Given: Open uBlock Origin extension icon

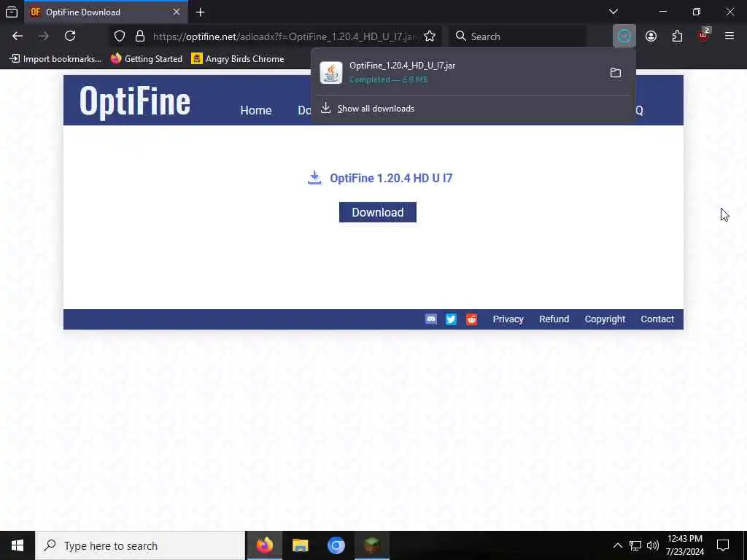Looking at the screenshot, I should point(704,36).
